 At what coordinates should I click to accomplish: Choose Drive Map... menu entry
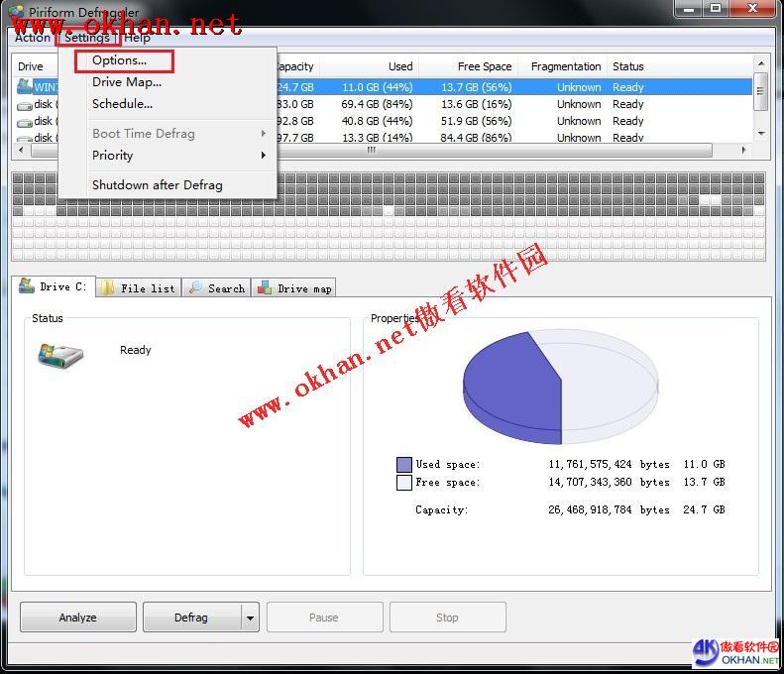point(127,82)
